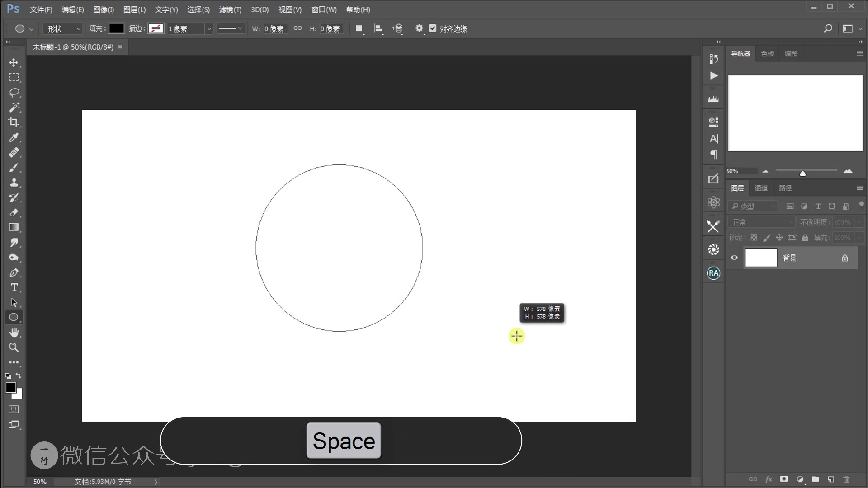Open the Layers panel flyout menu
Screen dimensions: 868x488
859,188
